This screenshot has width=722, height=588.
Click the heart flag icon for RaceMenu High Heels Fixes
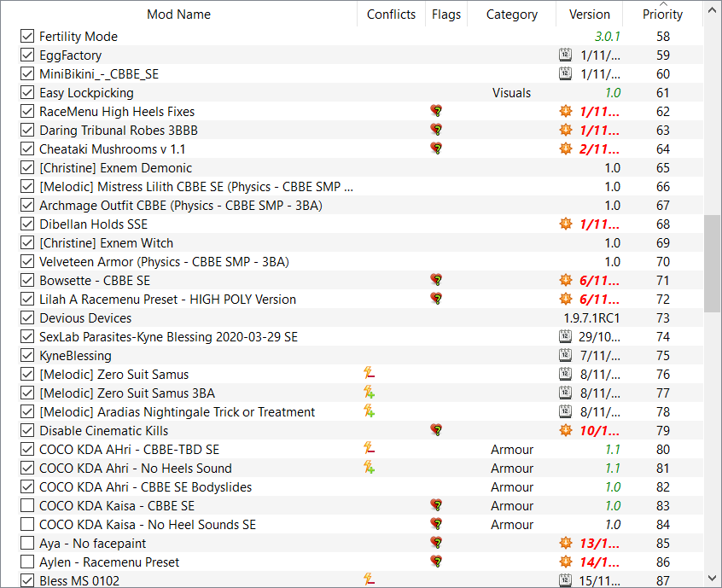[436, 111]
